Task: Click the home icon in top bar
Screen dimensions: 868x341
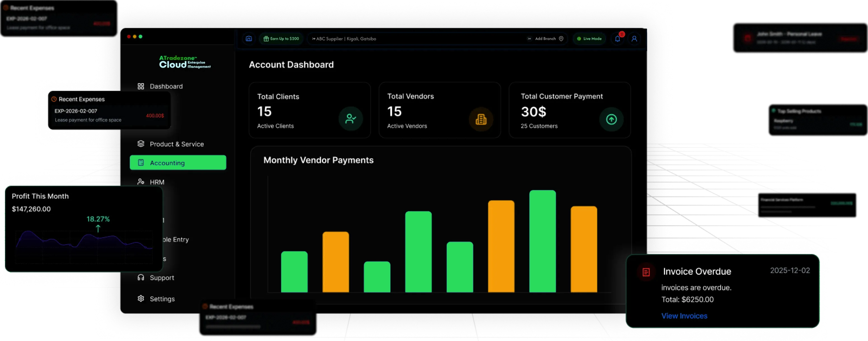Action: [x=249, y=39]
